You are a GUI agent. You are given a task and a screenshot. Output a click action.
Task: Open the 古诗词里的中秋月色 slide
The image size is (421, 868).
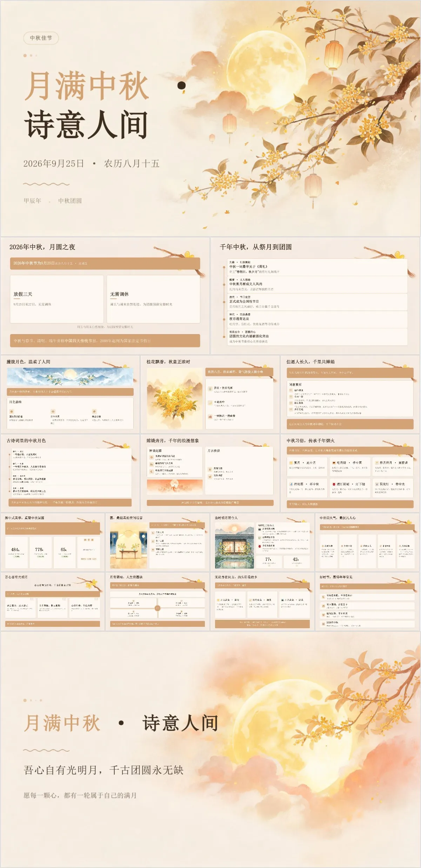(70, 473)
